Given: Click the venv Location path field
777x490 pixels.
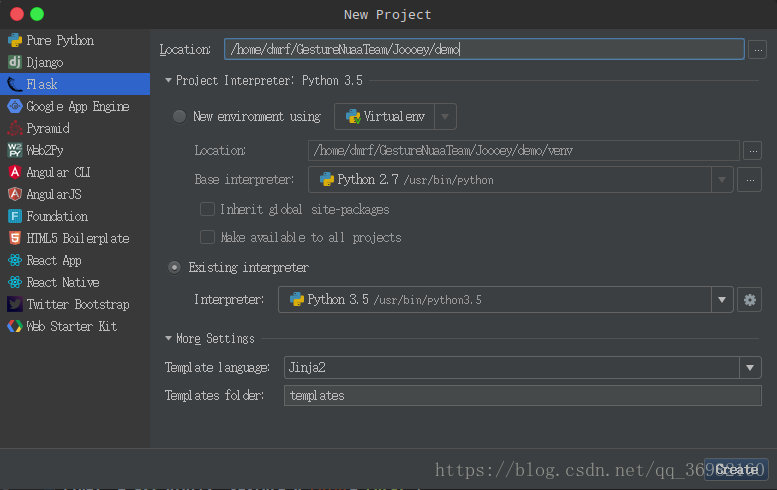Looking at the screenshot, I should (524, 151).
